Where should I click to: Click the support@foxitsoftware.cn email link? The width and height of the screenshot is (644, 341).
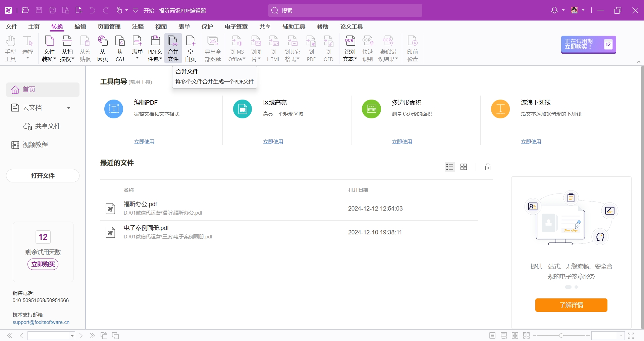41,322
